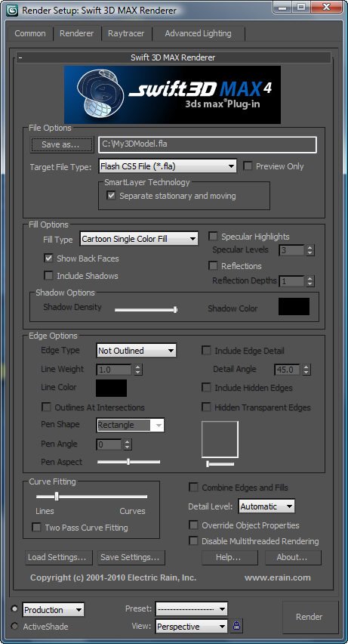Click the slider under pen preview box
Image resolution: width=348 pixels, height=644 pixels.
pos(220,463)
